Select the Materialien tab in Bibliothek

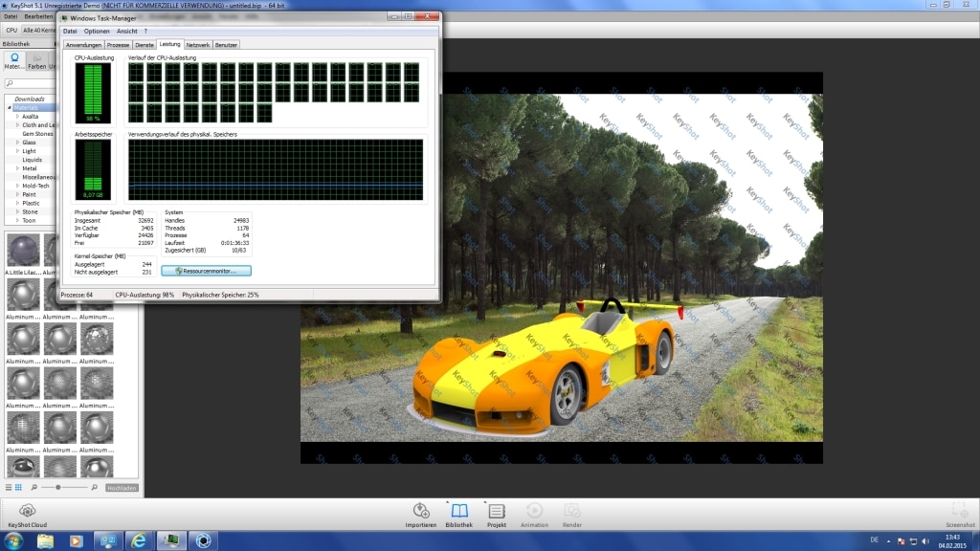pos(13,60)
